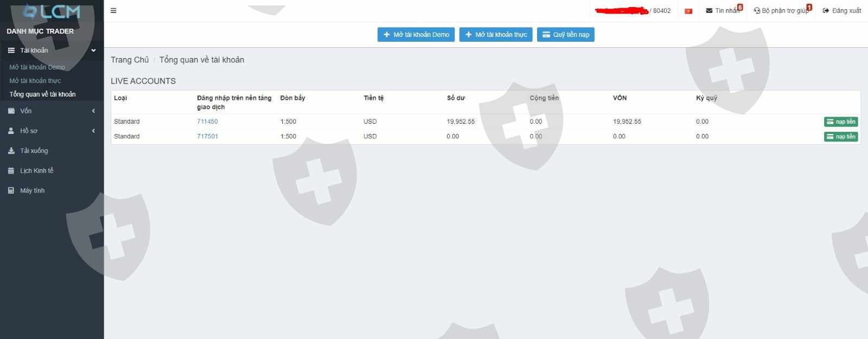Click the envelope icon beside Tin nhắn
Image resolution: width=868 pixels, height=339 pixels.
(709, 11)
